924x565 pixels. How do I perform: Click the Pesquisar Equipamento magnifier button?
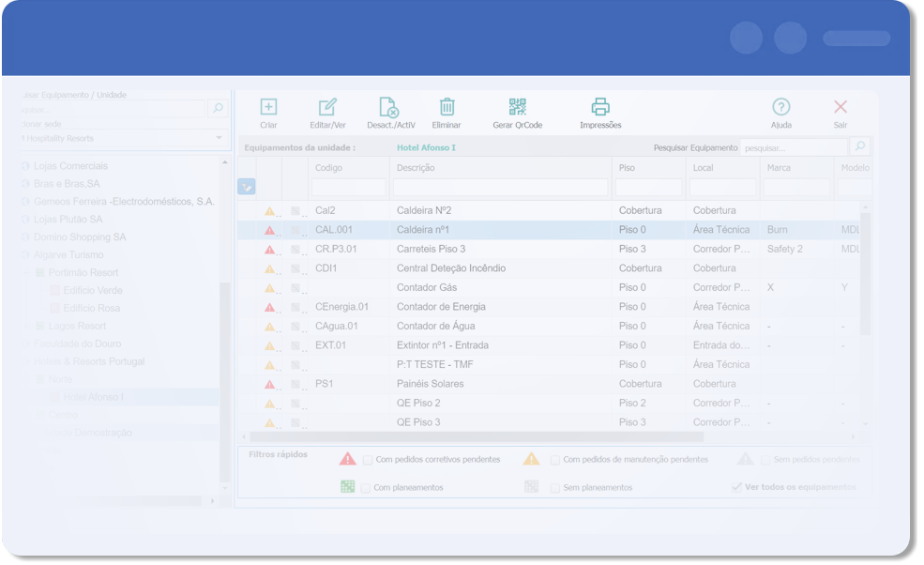pyautogui.click(x=859, y=147)
